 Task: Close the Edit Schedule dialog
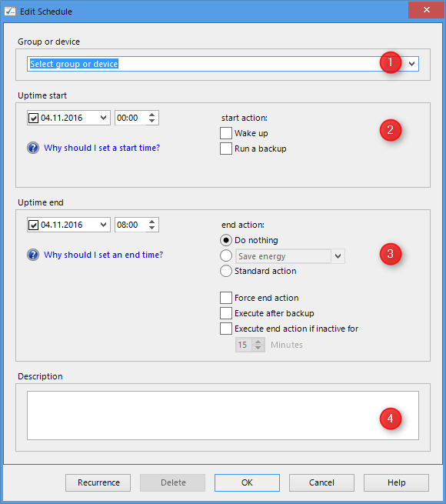pyautogui.click(x=427, y=10)
